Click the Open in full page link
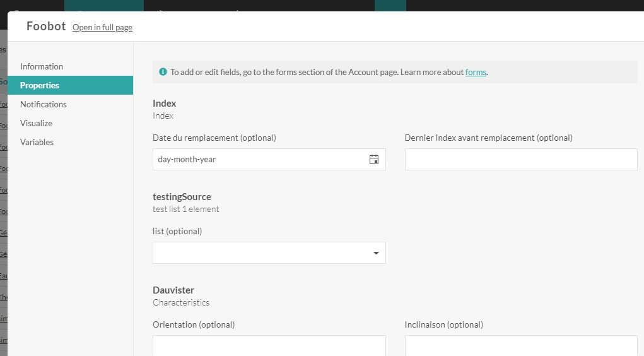 tap(102, 28)
